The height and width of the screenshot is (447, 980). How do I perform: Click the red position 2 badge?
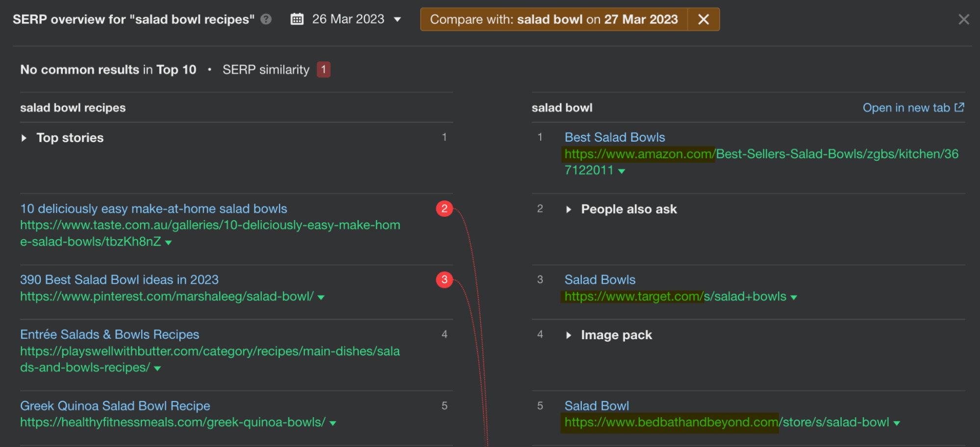pyautogui.click(x=444, y=208)
